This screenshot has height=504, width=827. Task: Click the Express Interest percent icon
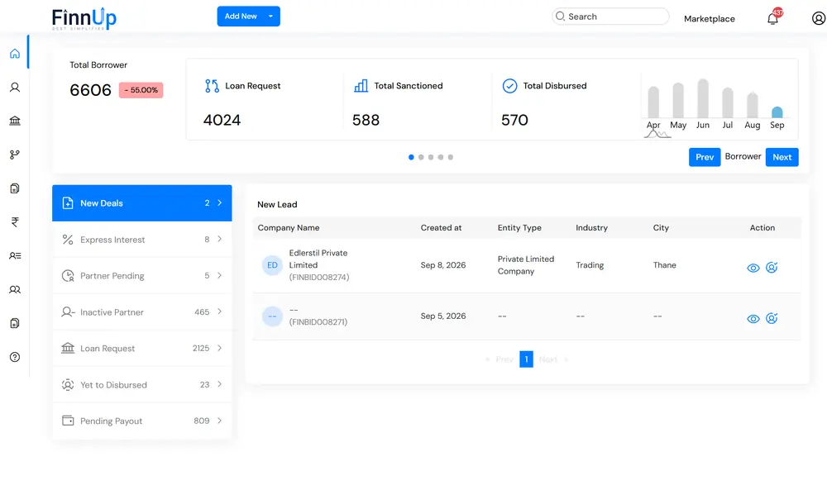coord(68,240)
